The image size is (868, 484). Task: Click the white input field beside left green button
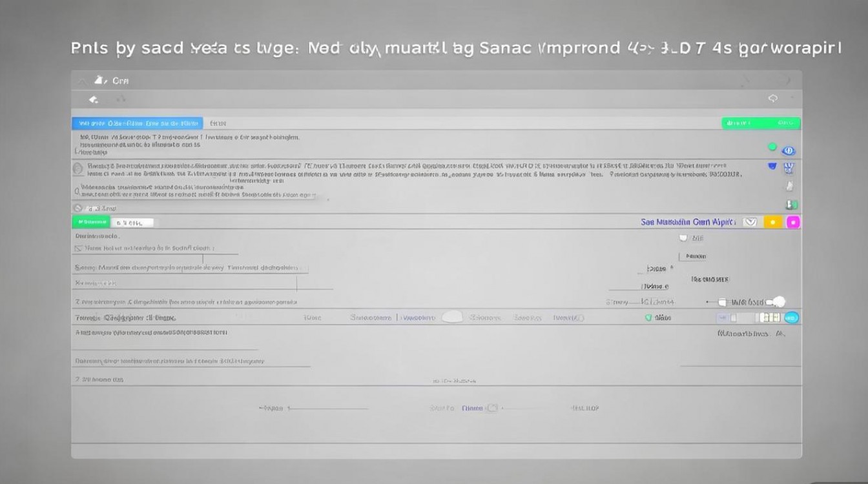pyautogui.click(x=132, y=223)
